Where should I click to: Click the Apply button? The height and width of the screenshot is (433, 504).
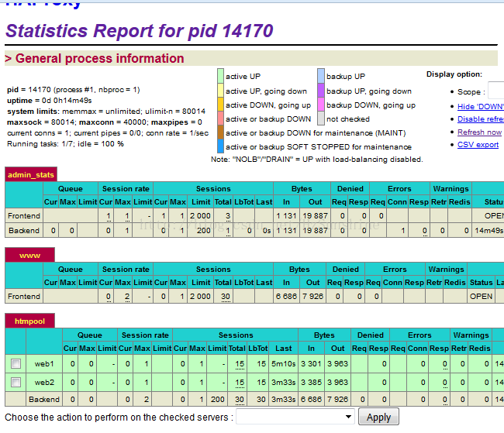click(x=378, y=417)
